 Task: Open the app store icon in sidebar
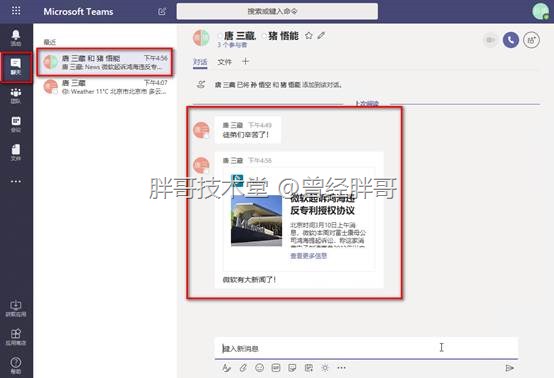click(x=16, y=337)
